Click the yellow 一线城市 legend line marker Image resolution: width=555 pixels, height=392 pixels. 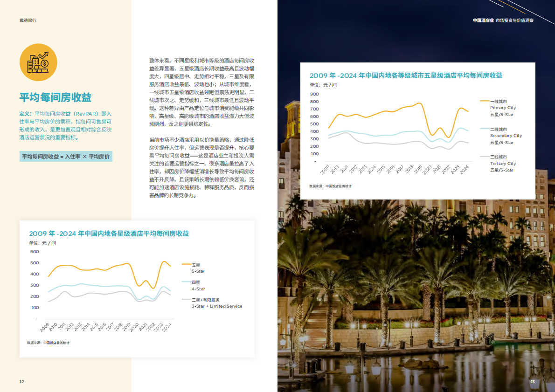[x=485, y=101]
